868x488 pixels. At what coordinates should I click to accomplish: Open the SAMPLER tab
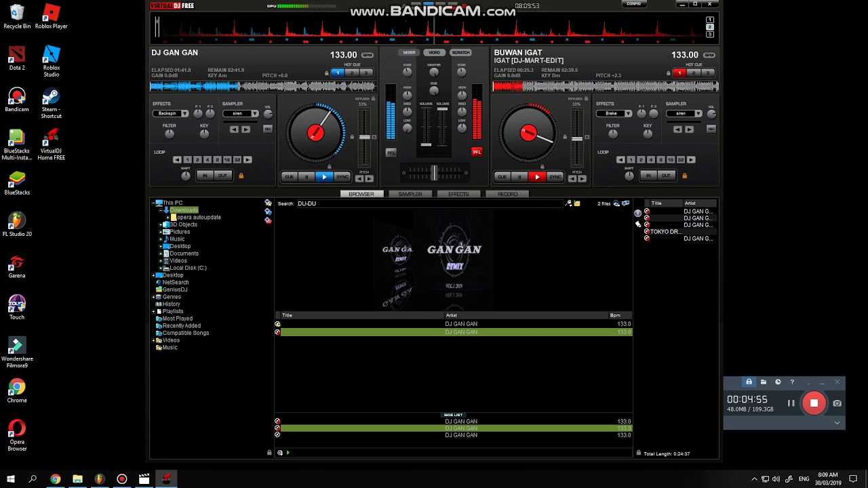(x=410, y=195)
